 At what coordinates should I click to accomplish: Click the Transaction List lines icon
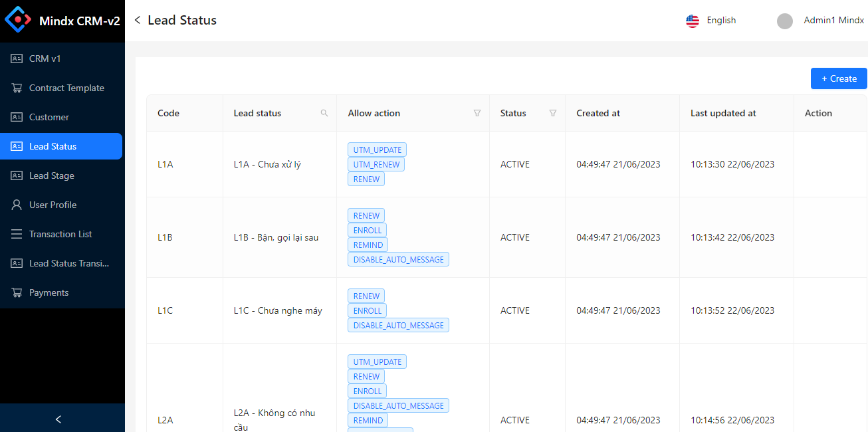point(17,234)
